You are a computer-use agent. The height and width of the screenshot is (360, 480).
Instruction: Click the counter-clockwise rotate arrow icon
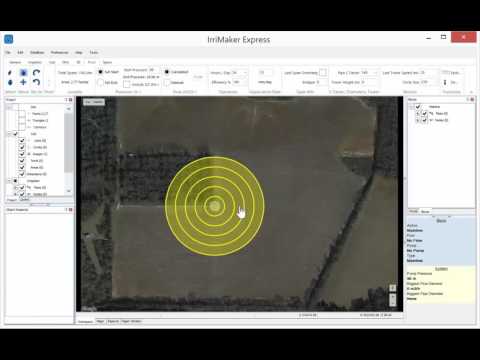coord(36,82)
